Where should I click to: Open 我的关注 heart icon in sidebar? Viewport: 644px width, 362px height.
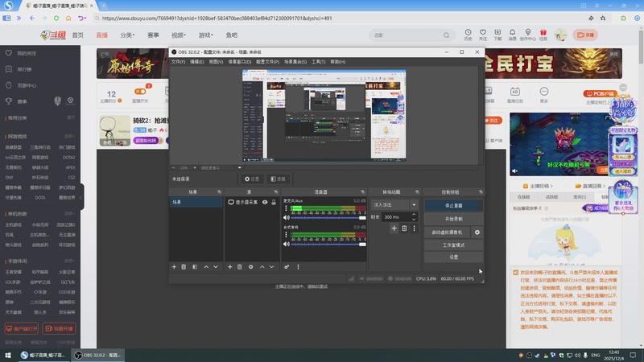pyautogui.click(x=10, y=53)
